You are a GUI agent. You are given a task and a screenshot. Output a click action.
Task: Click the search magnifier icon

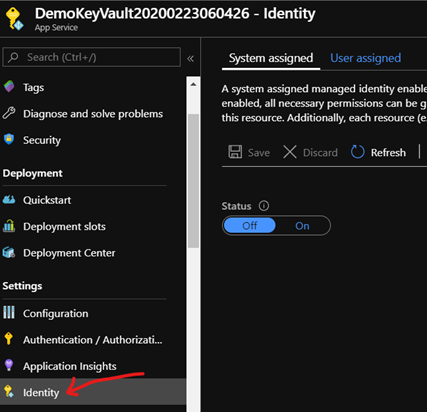(13, 57)
